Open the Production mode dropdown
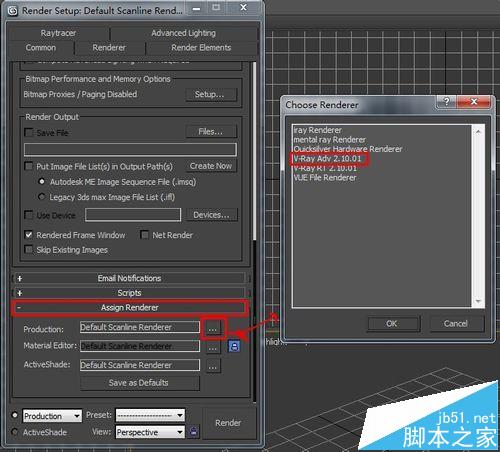500x452 pixels. 52,416
